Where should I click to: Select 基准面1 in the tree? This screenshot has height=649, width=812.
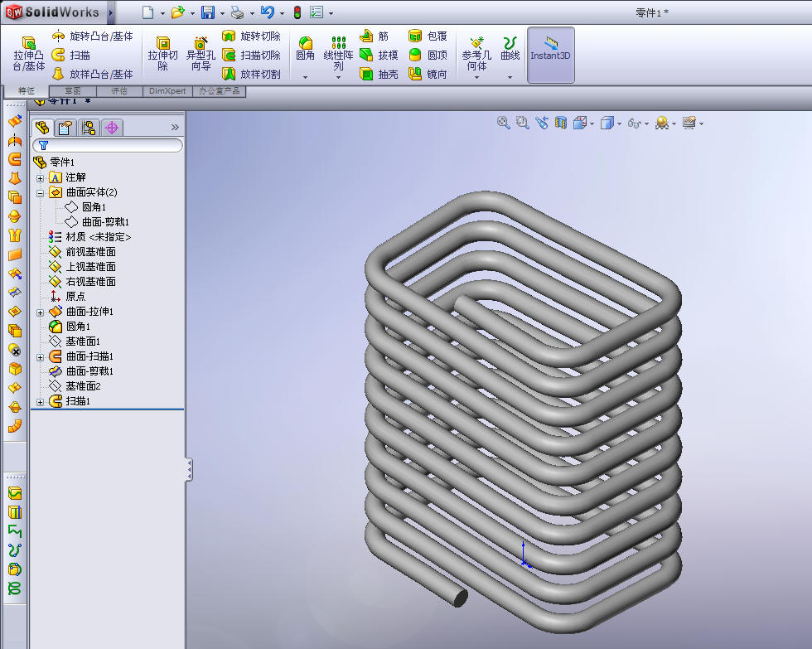tap(75, 341)
